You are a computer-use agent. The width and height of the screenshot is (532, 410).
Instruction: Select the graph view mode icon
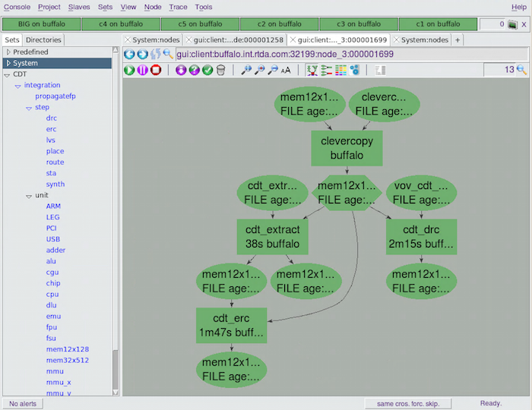click(312, 70)
